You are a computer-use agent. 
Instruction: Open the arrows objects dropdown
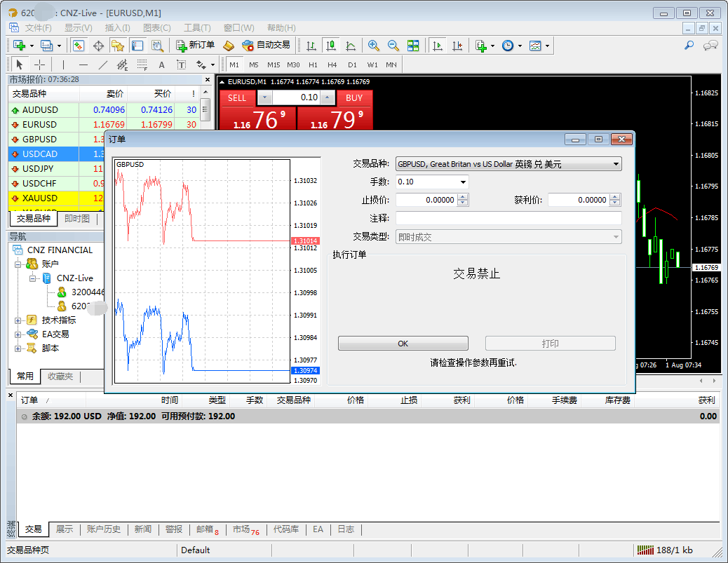click(x=213, y=65)
